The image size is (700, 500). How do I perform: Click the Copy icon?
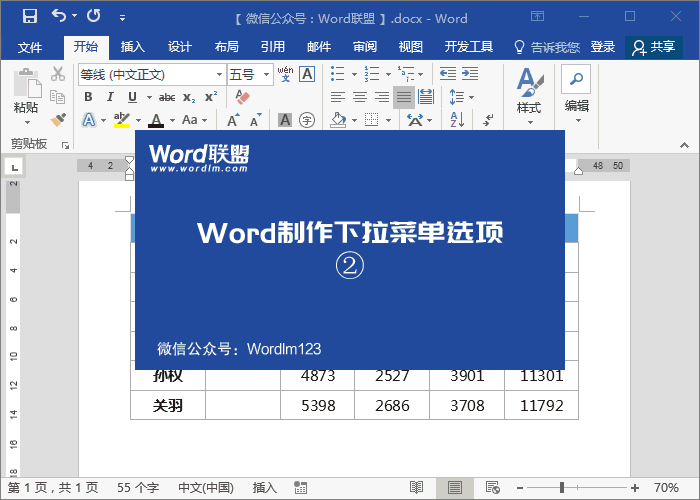[58, 97]
